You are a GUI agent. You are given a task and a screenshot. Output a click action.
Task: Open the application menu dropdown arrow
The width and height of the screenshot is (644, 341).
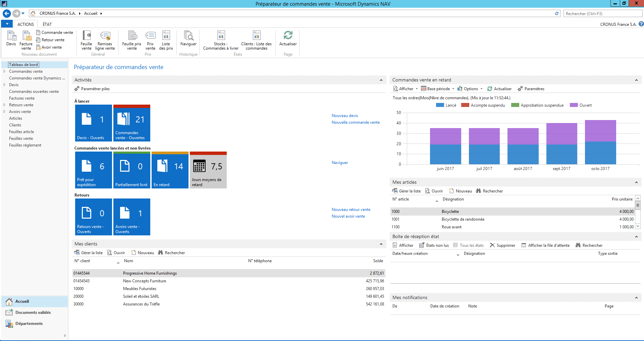tap(7, 24)
